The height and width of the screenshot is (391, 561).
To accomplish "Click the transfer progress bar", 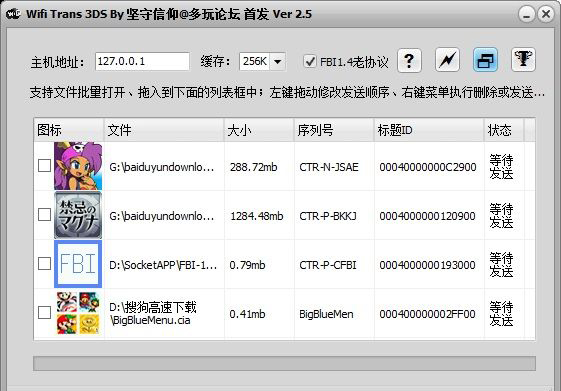I will 284,363.
